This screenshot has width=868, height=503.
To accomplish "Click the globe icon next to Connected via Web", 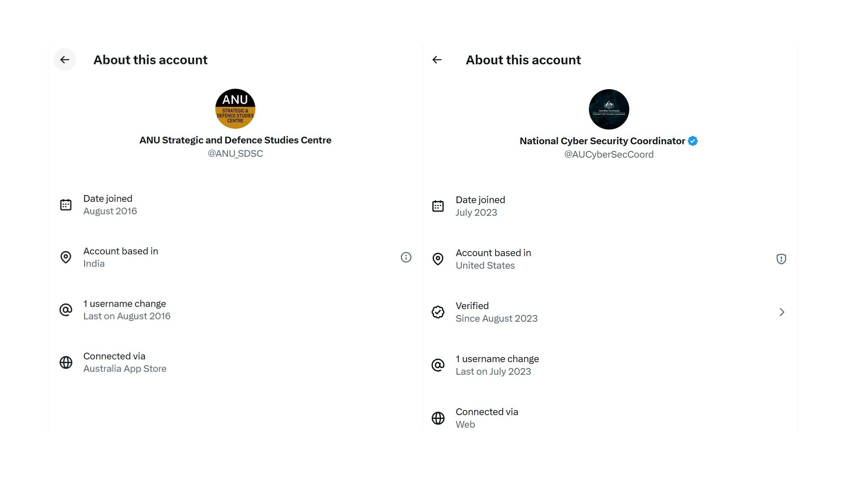I will 438,418.
